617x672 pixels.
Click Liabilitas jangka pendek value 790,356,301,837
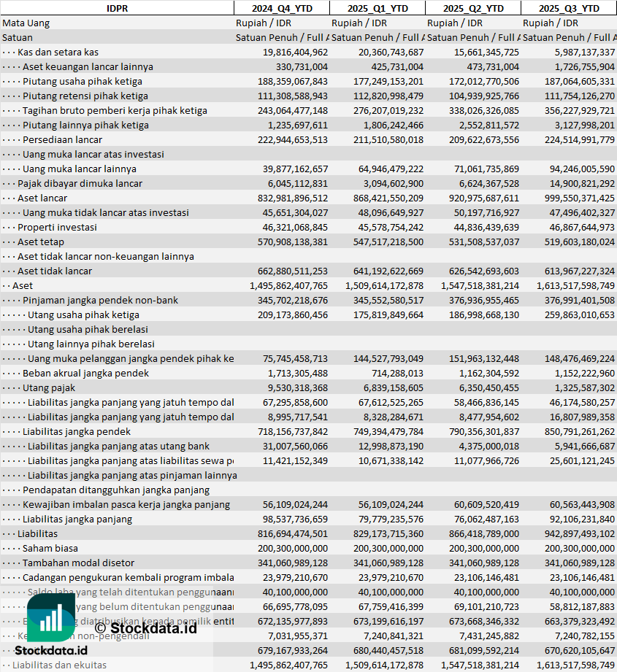[483, 430]
